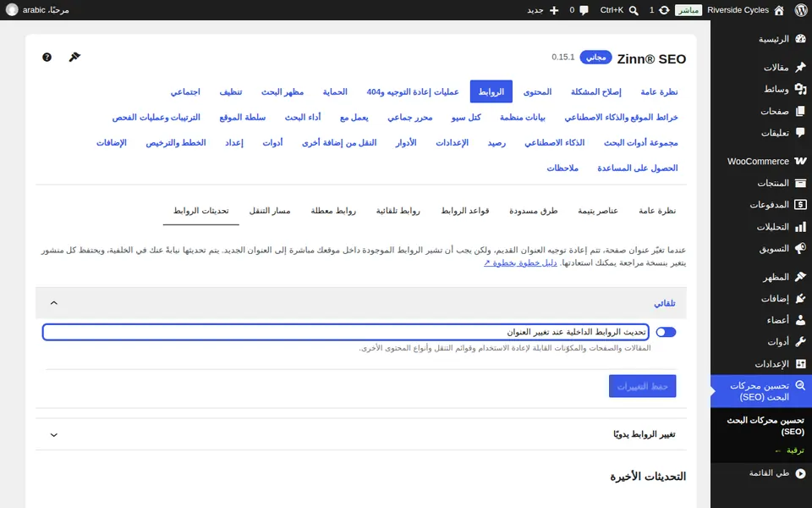The width and height of the screenshot is (812, 508).
Task: Click مرحبًا، arabic account greeting
Action: [x=46, y=10]
